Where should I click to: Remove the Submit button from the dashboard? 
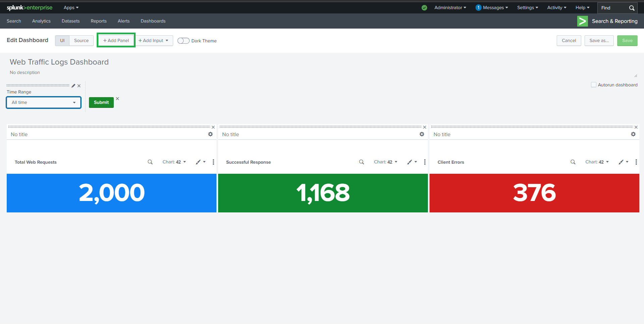(117, 98)
